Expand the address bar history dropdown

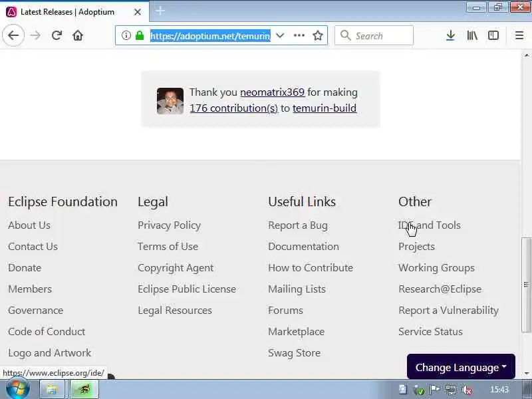pyautogui.click(x=280, y=35)
